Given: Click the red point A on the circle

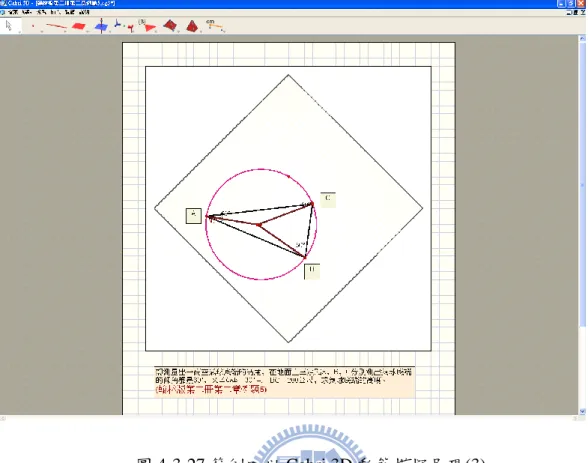Looking at the screenshot, I should pyautogui.click(x=207, y=216).
